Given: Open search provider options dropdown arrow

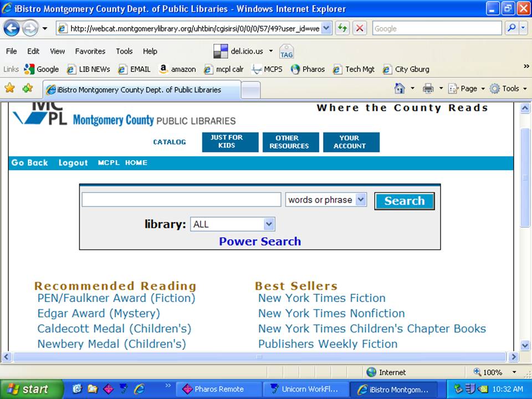Looking at the screenshot, I should [x=524, y=28].
